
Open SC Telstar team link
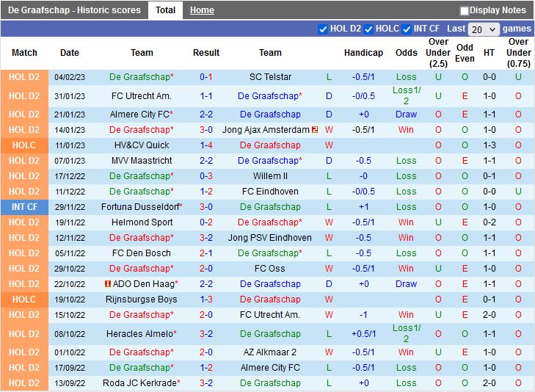pos(270,77)
